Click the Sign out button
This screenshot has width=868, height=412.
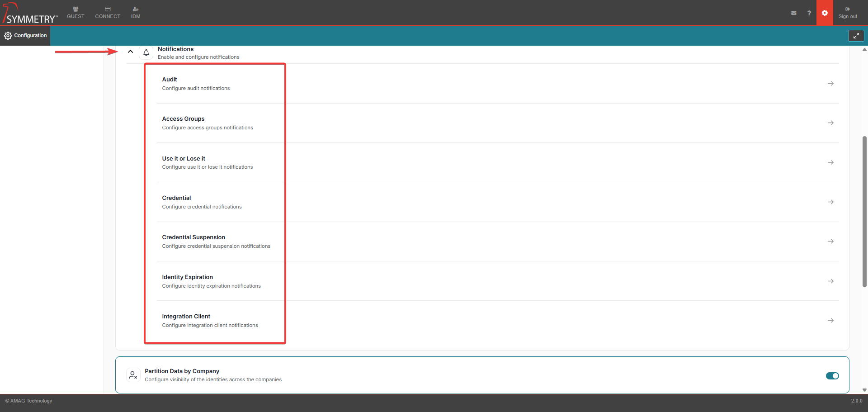(x=848, y=13)
